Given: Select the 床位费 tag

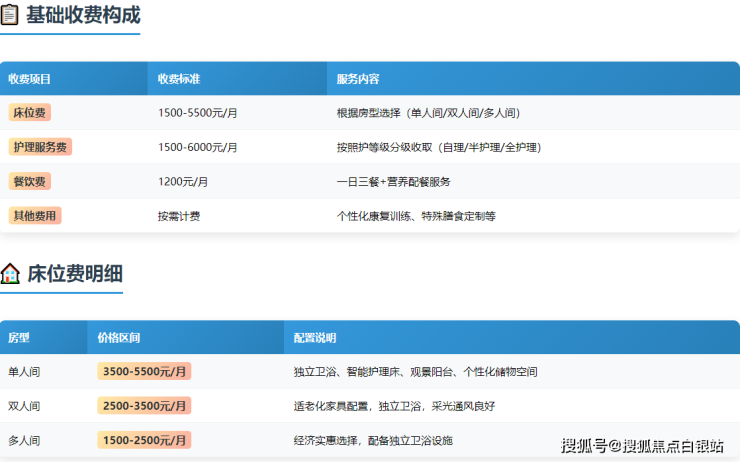Looking at the screenshot, I should coord(30,113).
